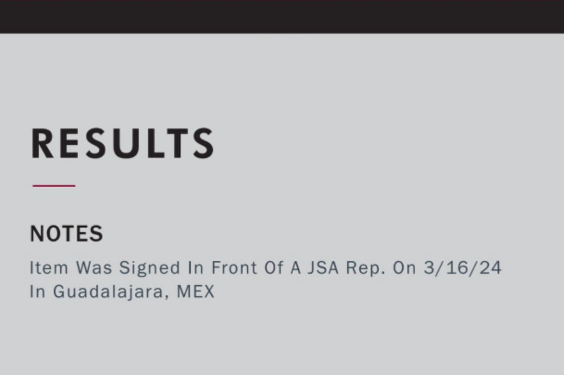The image size is (564, 375).
Task: Click the comma after Guadalajara
Action: tap(167, 297)
